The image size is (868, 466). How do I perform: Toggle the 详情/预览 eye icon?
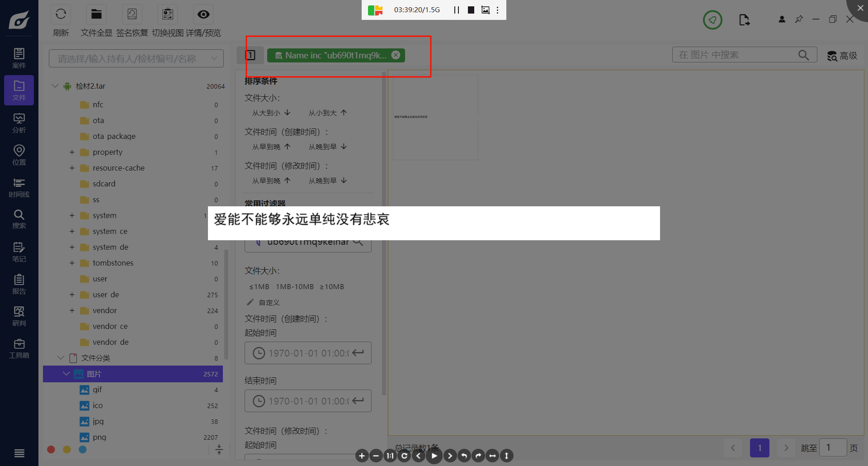pyautogui.click(x=203, y=14)
